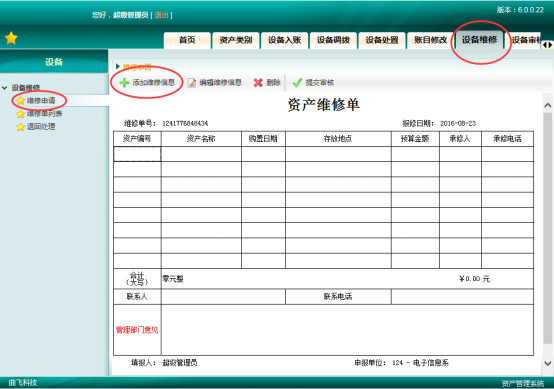Click the 承修电话 column header

(507, 138)
